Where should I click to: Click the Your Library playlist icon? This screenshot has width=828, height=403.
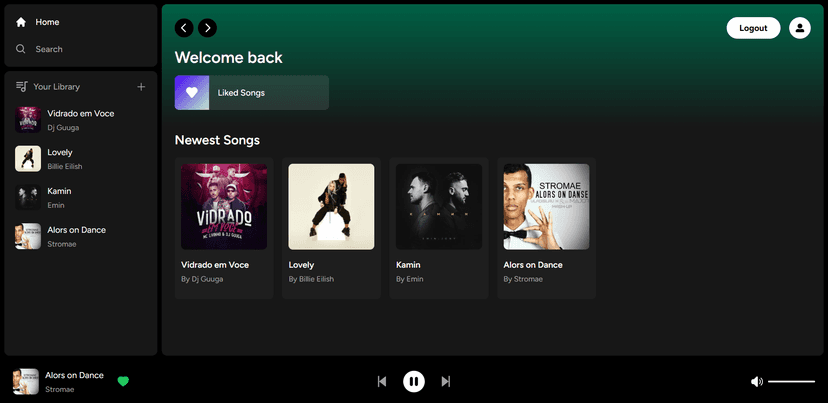pos(22,87)
